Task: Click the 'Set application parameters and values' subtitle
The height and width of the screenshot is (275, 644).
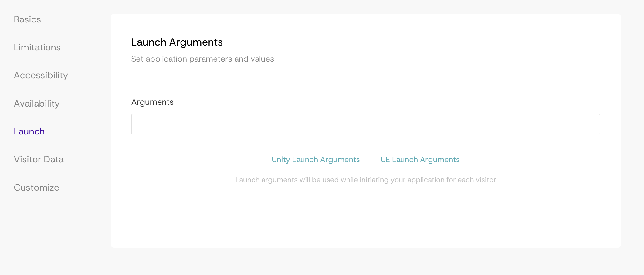Action: click(202, 59)
